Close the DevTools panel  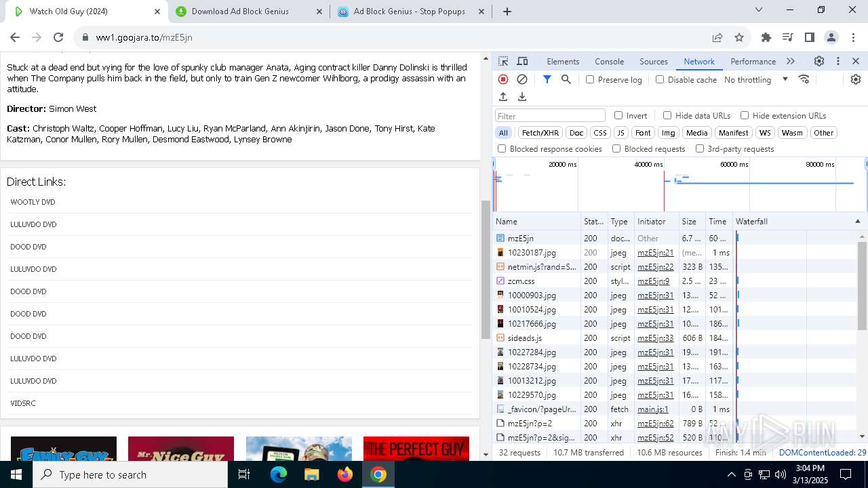tap(856, 61)
